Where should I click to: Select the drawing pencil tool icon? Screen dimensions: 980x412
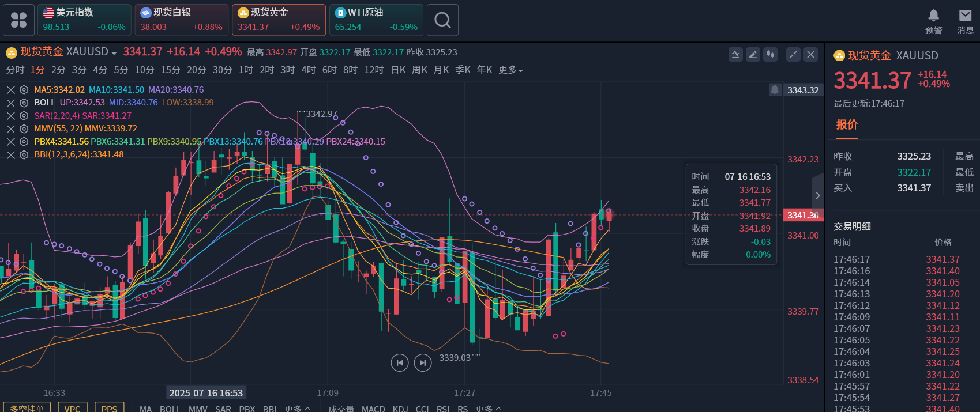coord(753,55)
